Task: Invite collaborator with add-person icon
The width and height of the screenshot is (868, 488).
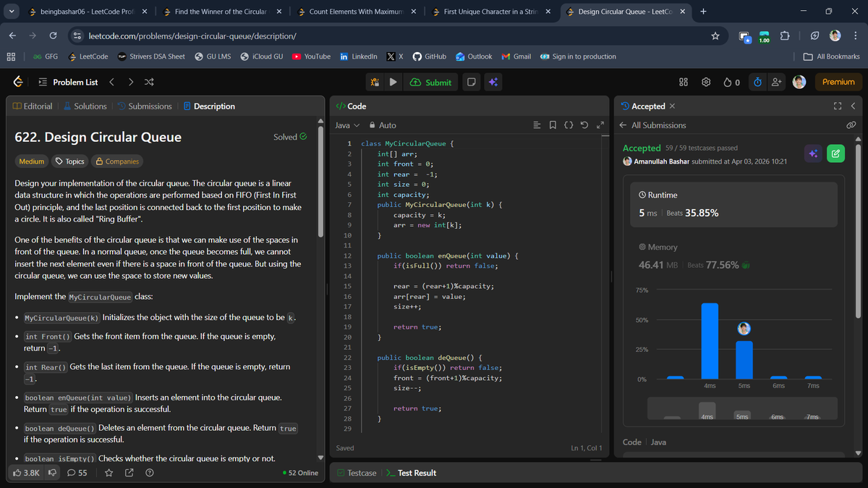Action: 777,83
